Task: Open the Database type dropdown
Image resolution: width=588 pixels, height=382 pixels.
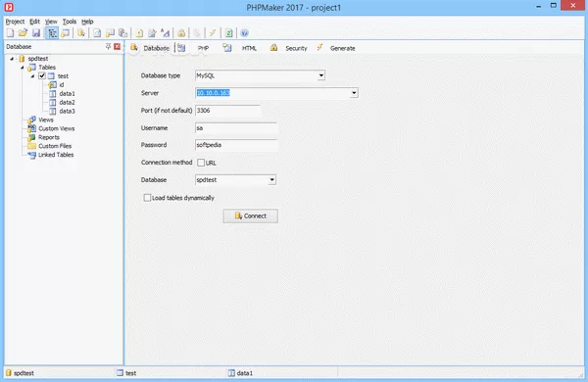Action: pos(321,75)
